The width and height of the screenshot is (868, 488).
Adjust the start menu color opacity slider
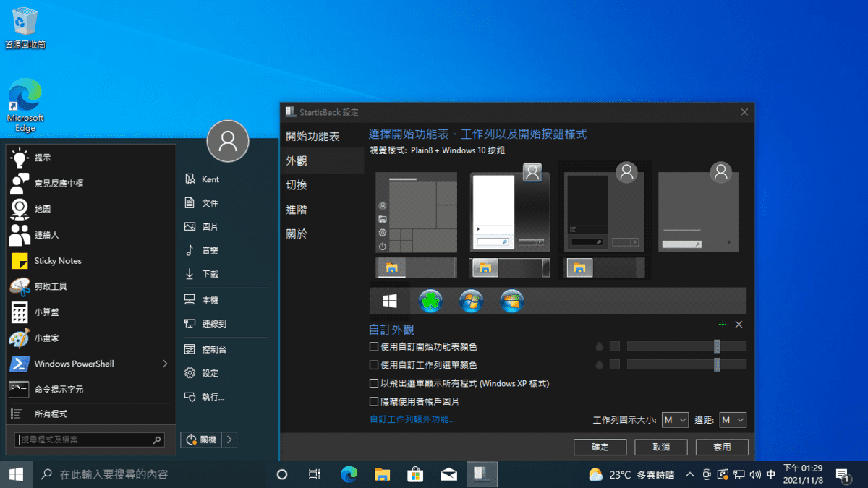(716, 346)
